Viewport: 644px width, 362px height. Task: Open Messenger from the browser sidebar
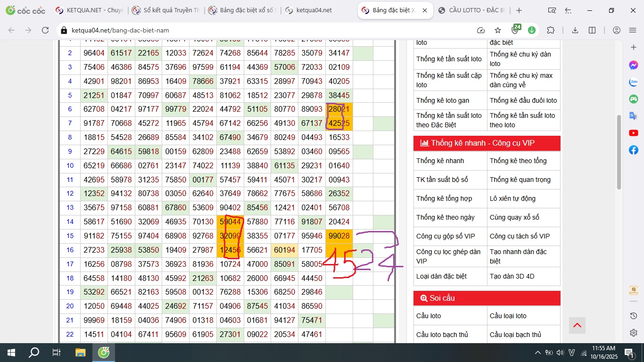(634, 65)
